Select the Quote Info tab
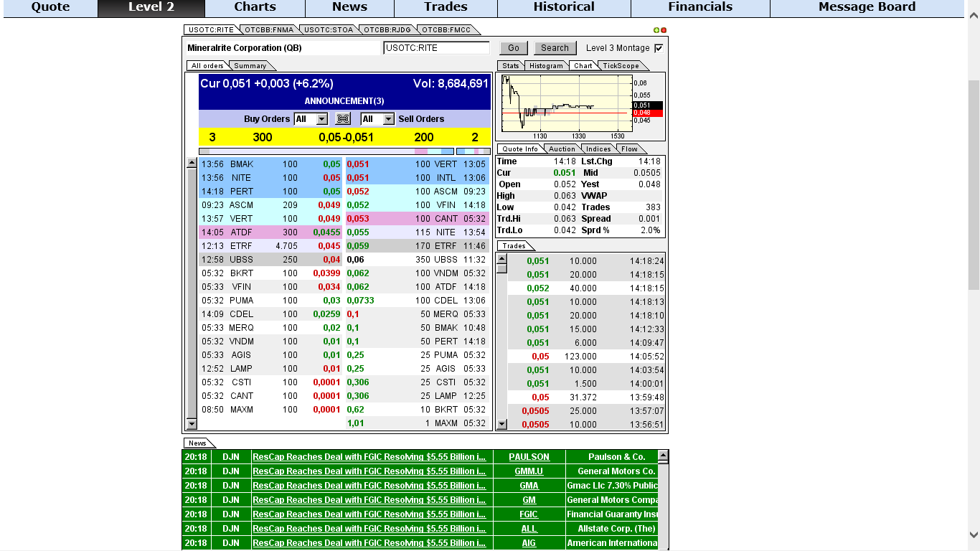Viewport: 980px width, 551px height. [521, 149]
